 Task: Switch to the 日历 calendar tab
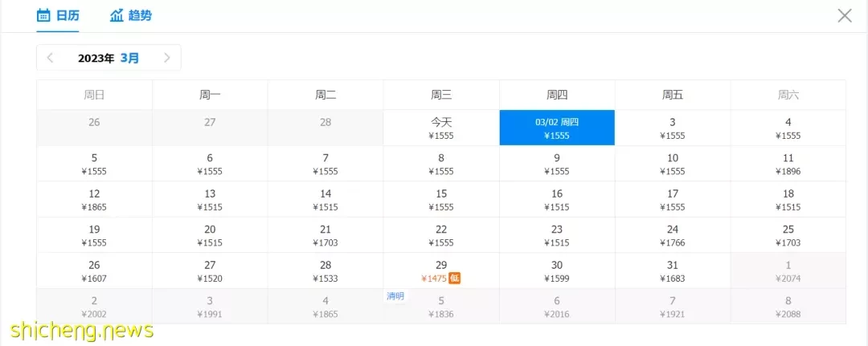tap(58, 15)
